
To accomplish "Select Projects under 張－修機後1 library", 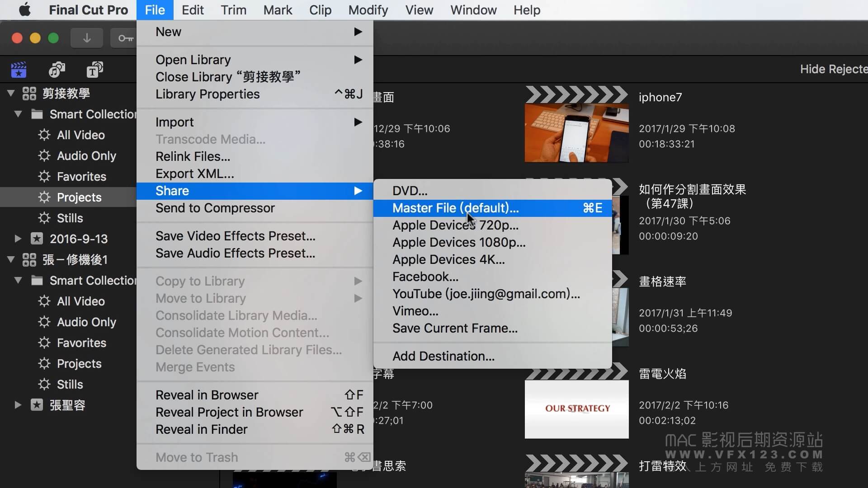I will (x=79, y=364).
